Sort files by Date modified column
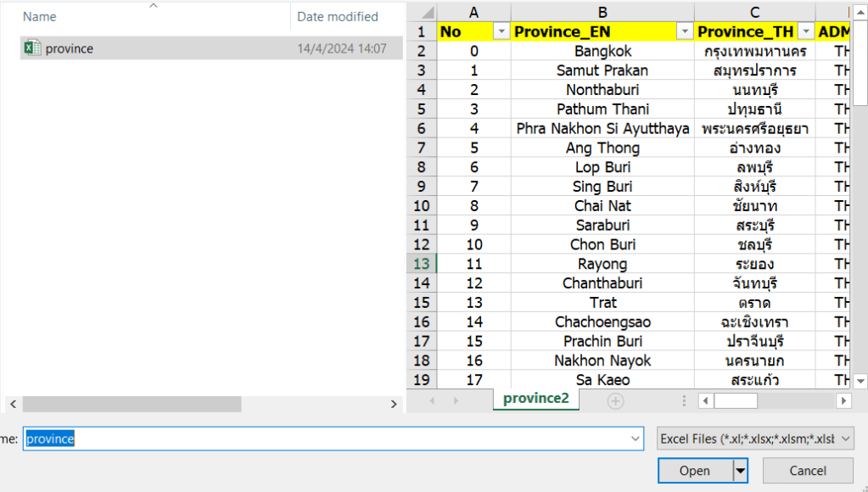This screenshot has height=492, width=868. (x=338, y=16)
